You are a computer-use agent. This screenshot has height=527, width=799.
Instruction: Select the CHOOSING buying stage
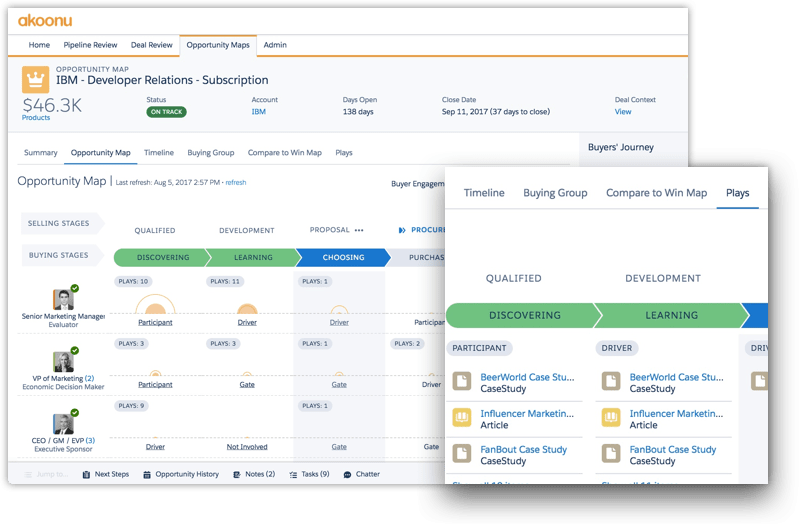pos(343,258)
